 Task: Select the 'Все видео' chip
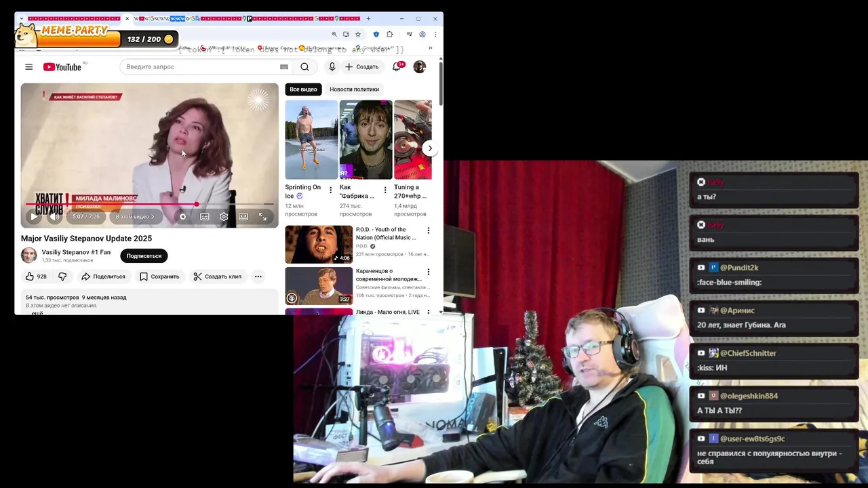click(303, 89)
